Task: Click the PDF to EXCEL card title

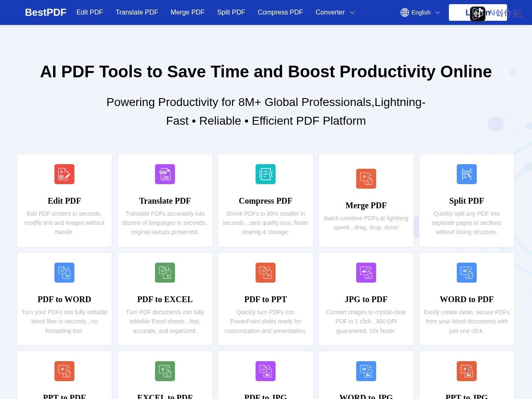Action: click(x=165, y=299)
